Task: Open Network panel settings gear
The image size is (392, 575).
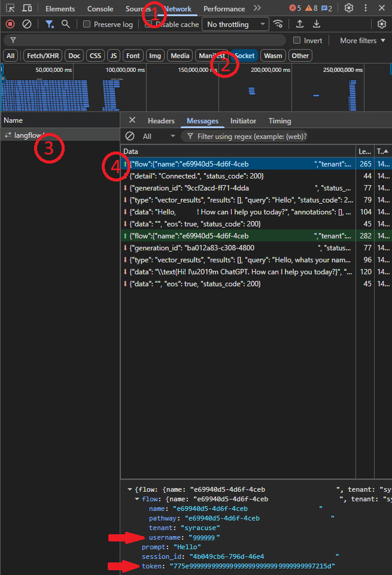Action: 382,24
